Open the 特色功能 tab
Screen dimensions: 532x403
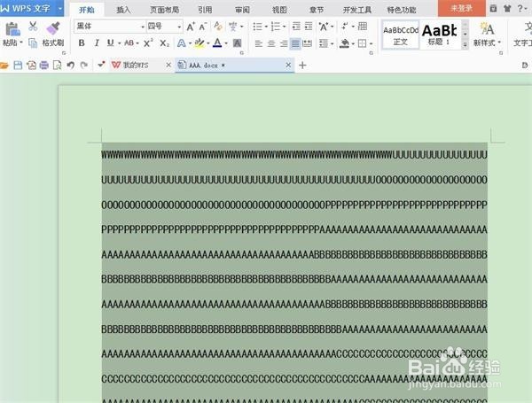click(x=402, y=10)
